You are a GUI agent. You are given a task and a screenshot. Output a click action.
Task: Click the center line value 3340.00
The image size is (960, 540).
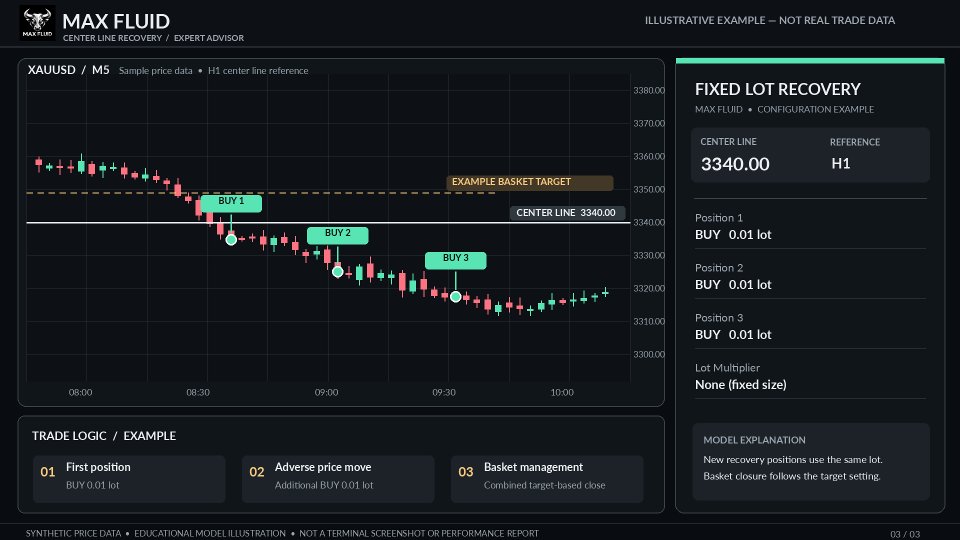735,164
